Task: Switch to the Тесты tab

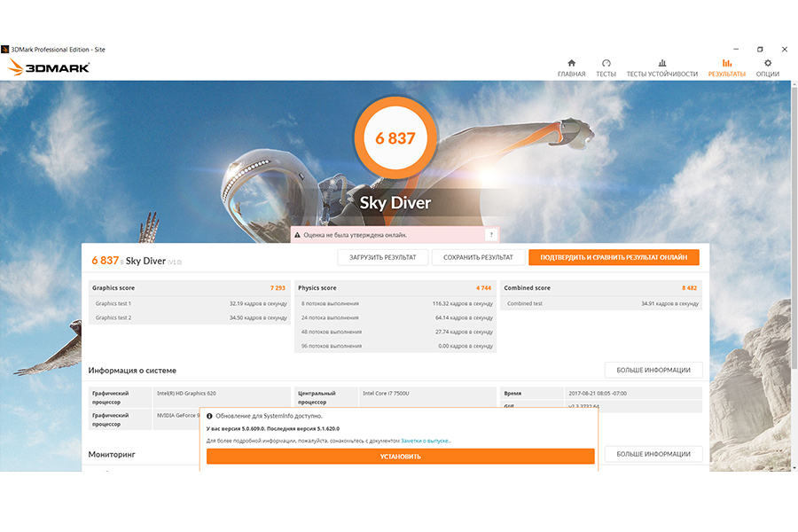Action: coord(606,68)
